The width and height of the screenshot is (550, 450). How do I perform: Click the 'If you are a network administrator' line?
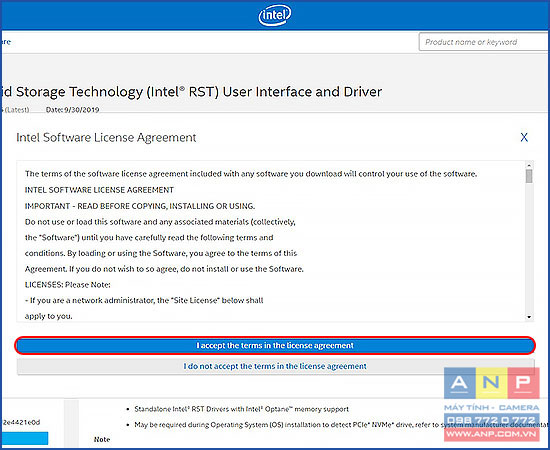point(144,301)
